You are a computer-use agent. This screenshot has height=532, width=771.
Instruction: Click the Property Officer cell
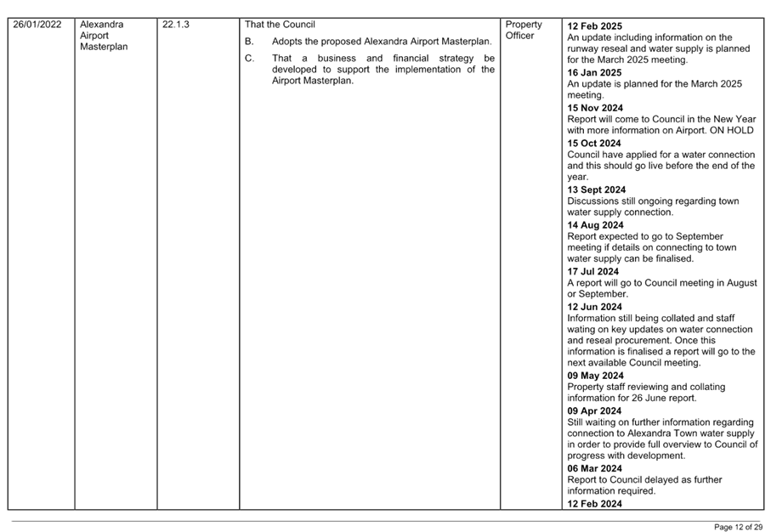(524, 30)
